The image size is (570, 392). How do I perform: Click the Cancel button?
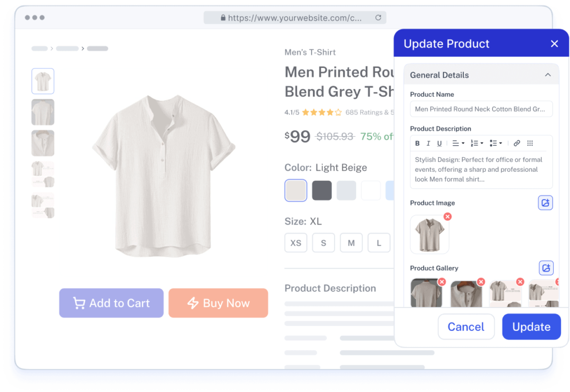[466, 327]
